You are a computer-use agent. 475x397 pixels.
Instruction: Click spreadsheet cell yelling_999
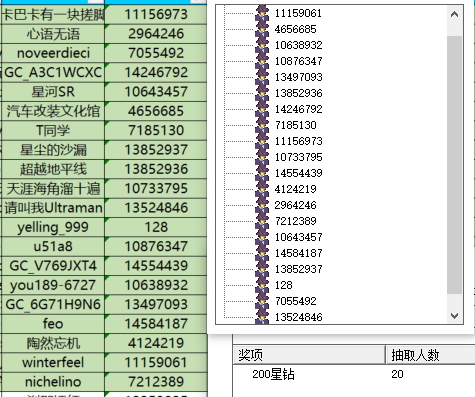(x=53, y=227)
